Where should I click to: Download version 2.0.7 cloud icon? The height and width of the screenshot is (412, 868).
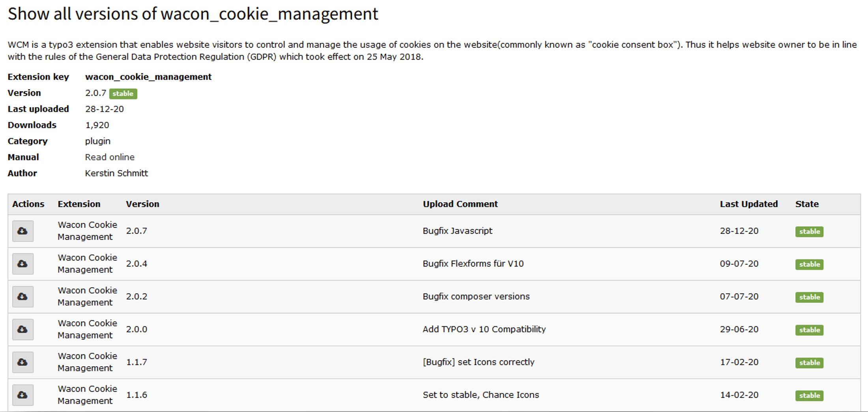(x=23, y=231)
